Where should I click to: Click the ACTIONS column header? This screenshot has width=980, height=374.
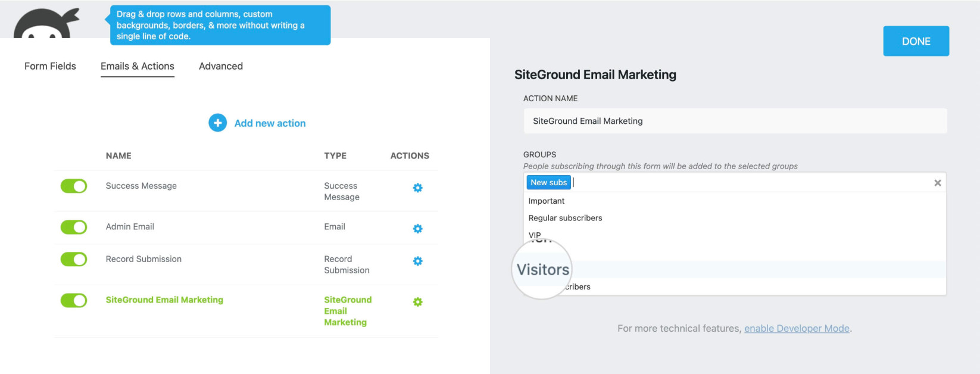pos(410,155)
